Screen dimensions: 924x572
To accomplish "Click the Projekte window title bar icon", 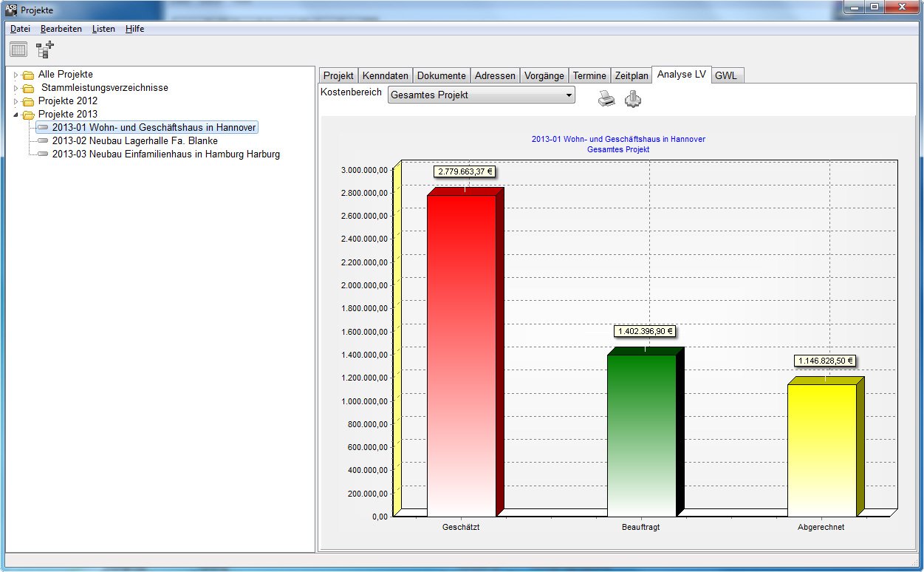I will [x=11, y=10].
